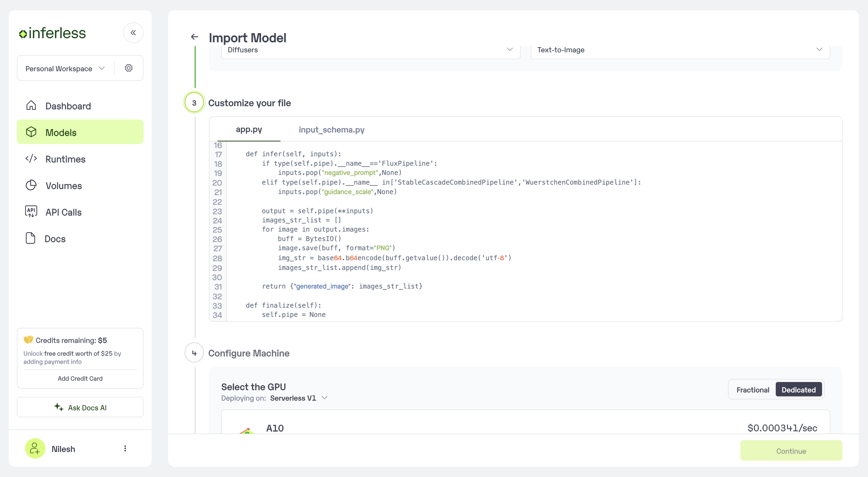The height and width of the screenshot is (477, 868).
Task: Click the back arrow beside Import Model
Action: 194,37
